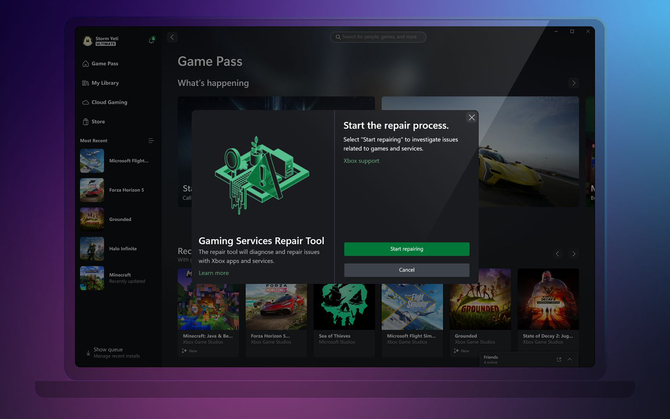Pop out the Friends panel
Screen dimensions: 670x419
pyautogui.click(x=558, y=360)
